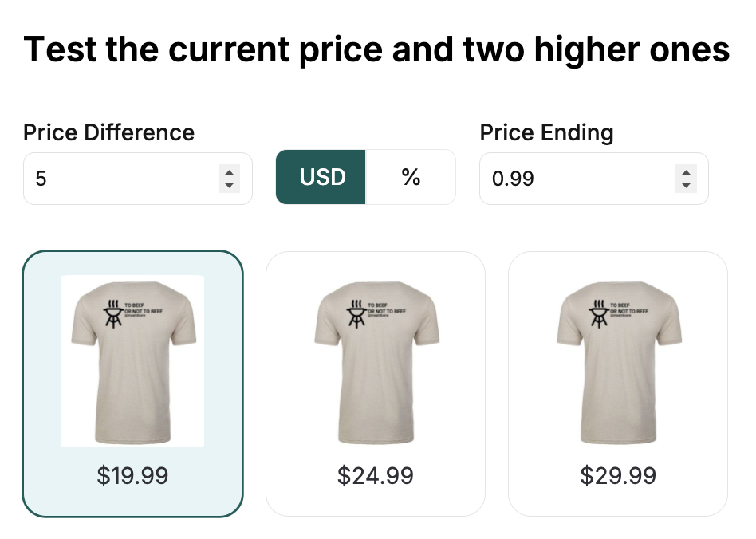This screenshot has height=539, width=756.
Task: Click the Price Difference label
Action: [x=108, y=132]
